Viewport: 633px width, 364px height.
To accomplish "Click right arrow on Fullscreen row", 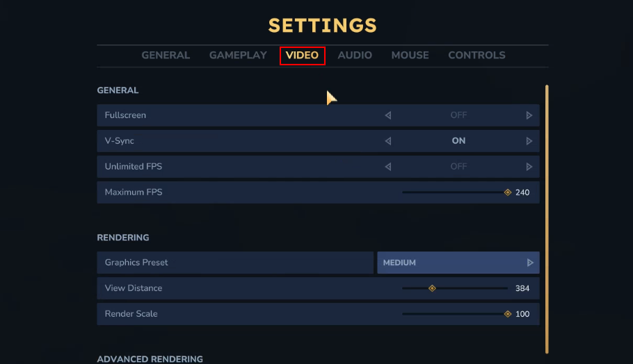I will tap(529, 115).
